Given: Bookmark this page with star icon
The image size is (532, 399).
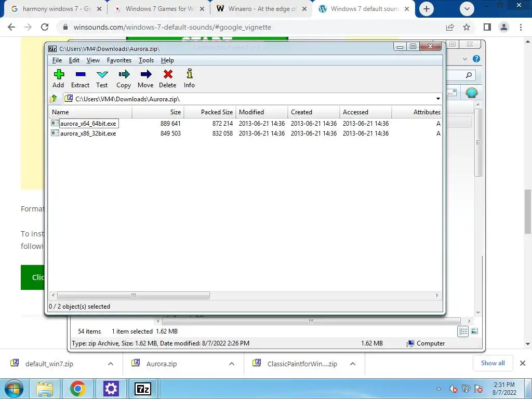Looking at the screenshot, I should click(467, 27).
